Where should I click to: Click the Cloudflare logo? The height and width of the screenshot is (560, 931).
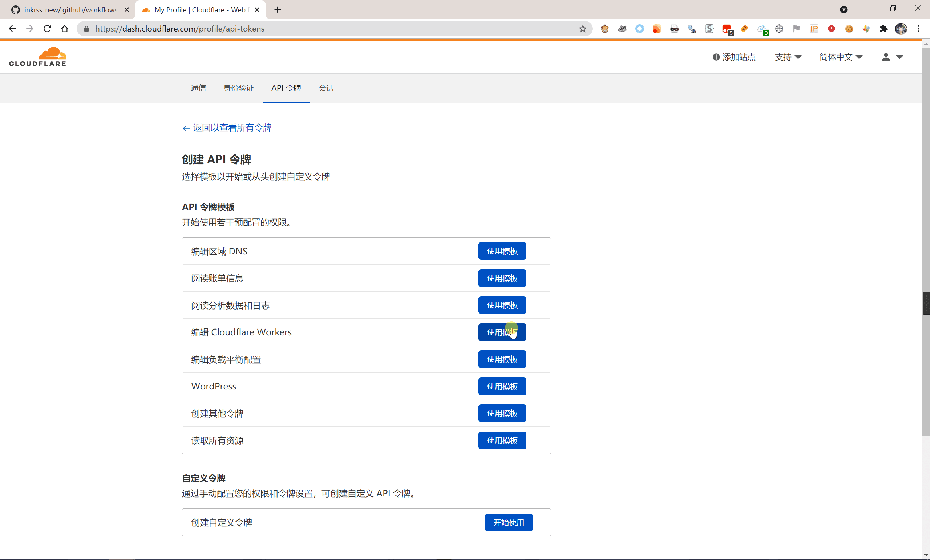coord(37,57)
